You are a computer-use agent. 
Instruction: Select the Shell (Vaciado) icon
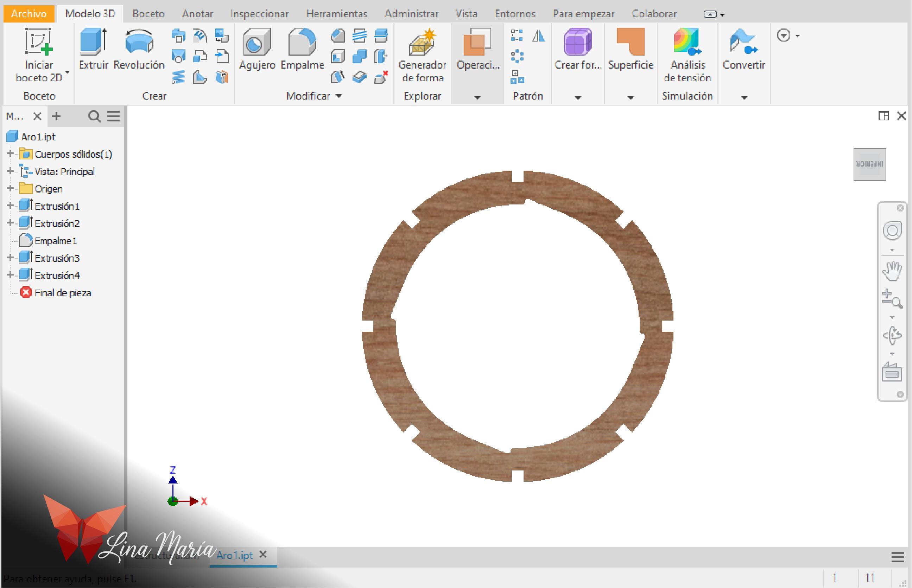[x=338, y=57]
